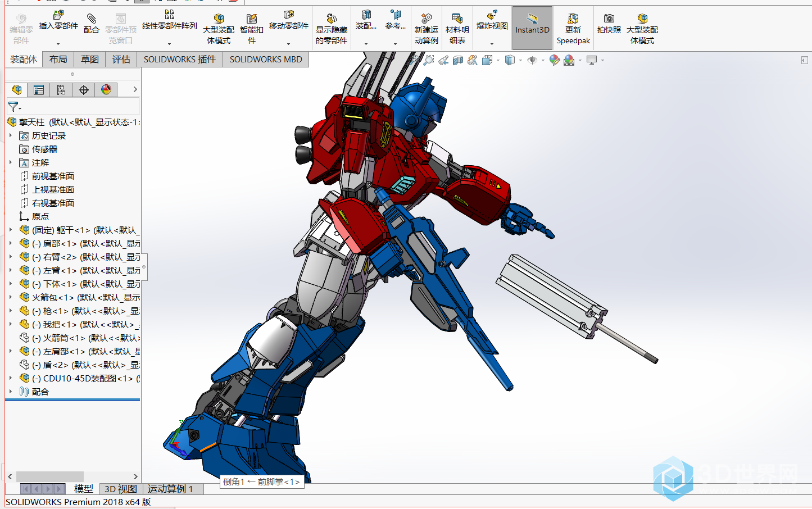Open dropdown under Insert Components (插入零部件)
The width and height of the screenshot is (812, 509).
[x=58, y=44]
